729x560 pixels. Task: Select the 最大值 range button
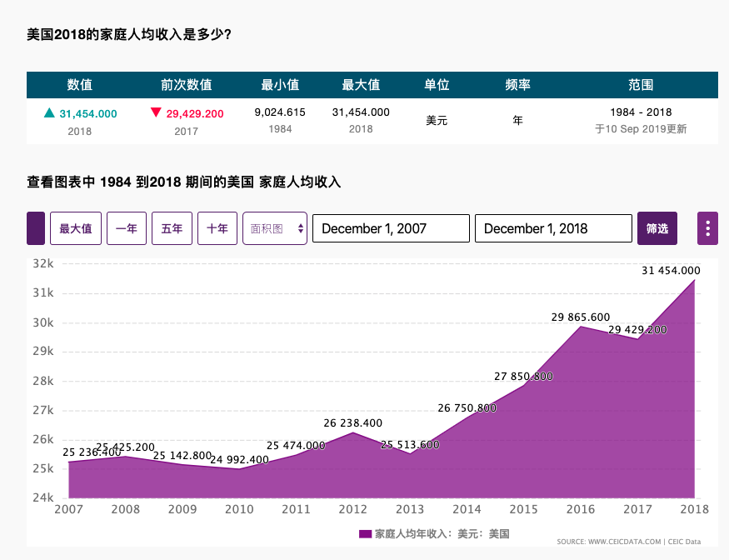pos(75,227)
